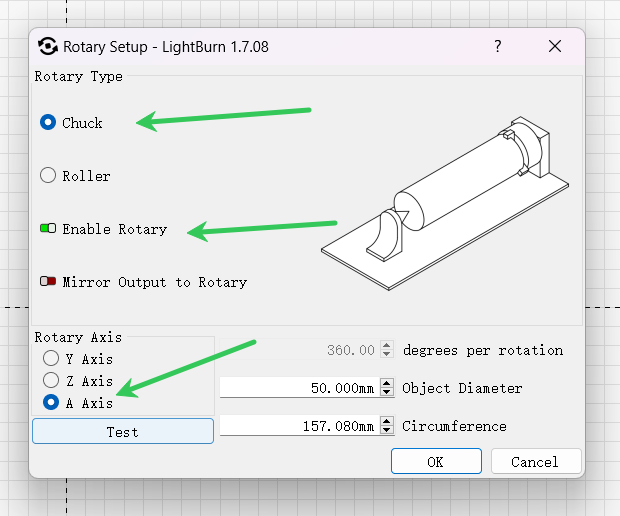Toggle the Enable Rotary switch
This screenshot has height=516, width=620.
coord(48,228)
